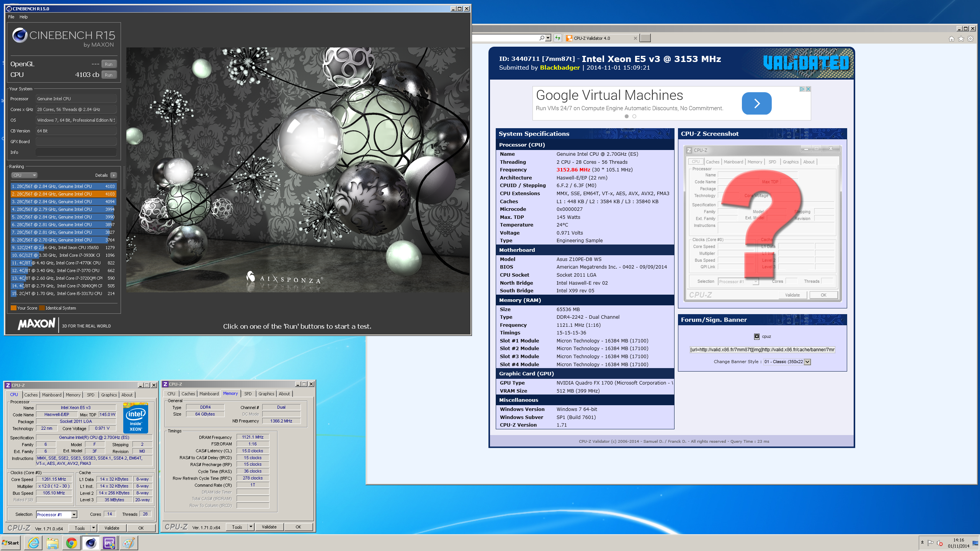Select ranking row Intel Xeon CPU X5650
Image resolution: width=980 pixels, height=551 pixels.
coord(63,248)
